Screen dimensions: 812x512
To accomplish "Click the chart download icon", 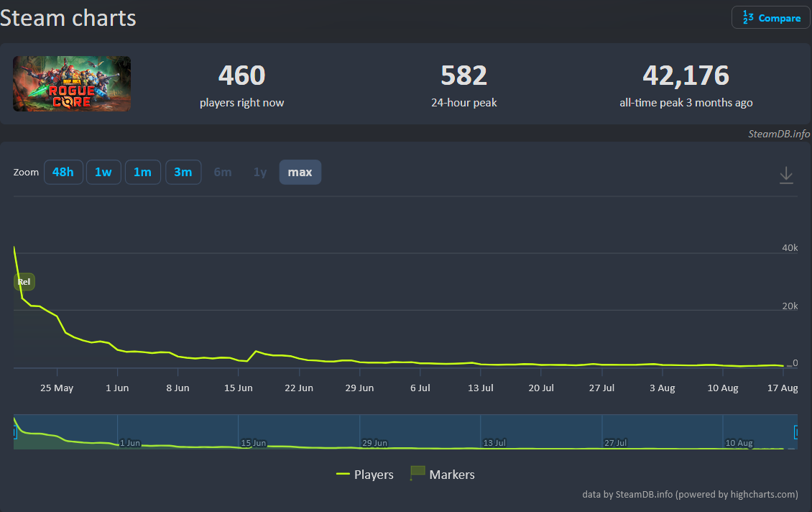I will click(x=786, y=175).
